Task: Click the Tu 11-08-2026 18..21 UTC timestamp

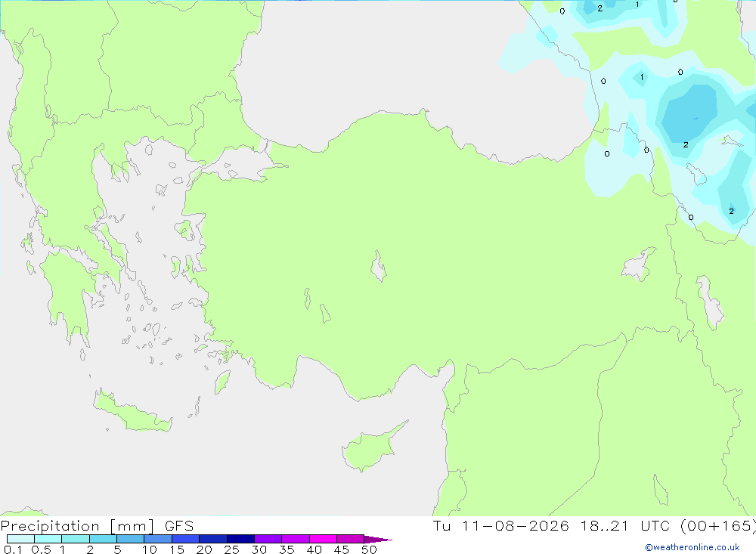Action: [x=594, y=526]
